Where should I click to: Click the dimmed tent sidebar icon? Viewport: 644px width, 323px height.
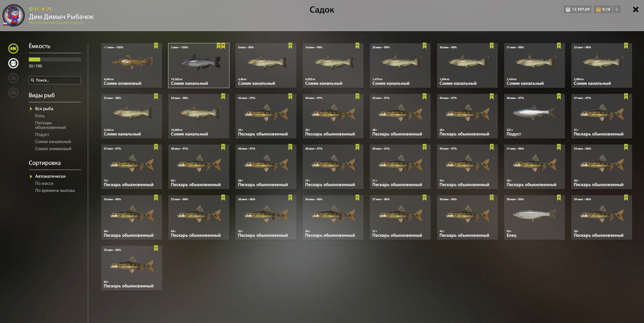[x=13, y=78]
